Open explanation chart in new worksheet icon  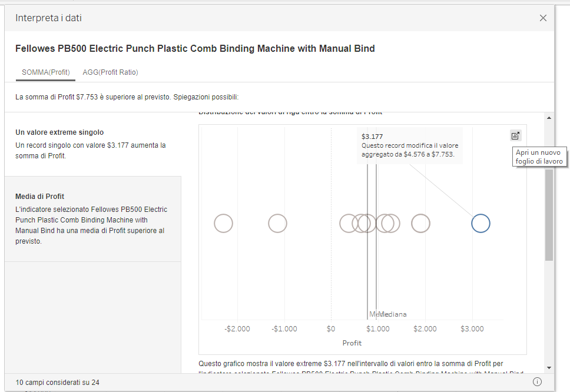click(x=516, y=135)
